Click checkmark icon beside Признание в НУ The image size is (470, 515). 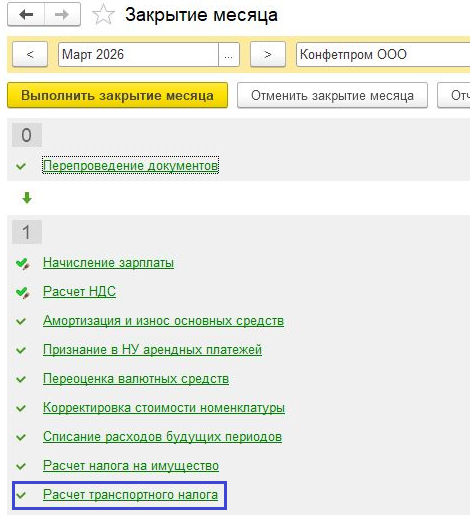click(x=21, y=350)
